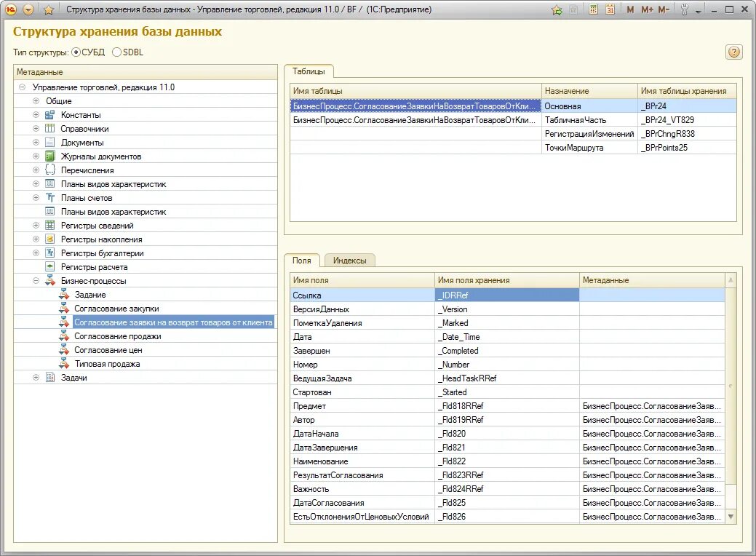756x556 pixels.
Task: Click the Регистры накопления icon
Action: point(49,239)
